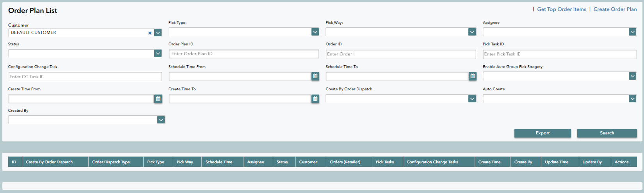Click into the Schedule Time From field
The image size is (644, 193).
(x=240, y=76)
